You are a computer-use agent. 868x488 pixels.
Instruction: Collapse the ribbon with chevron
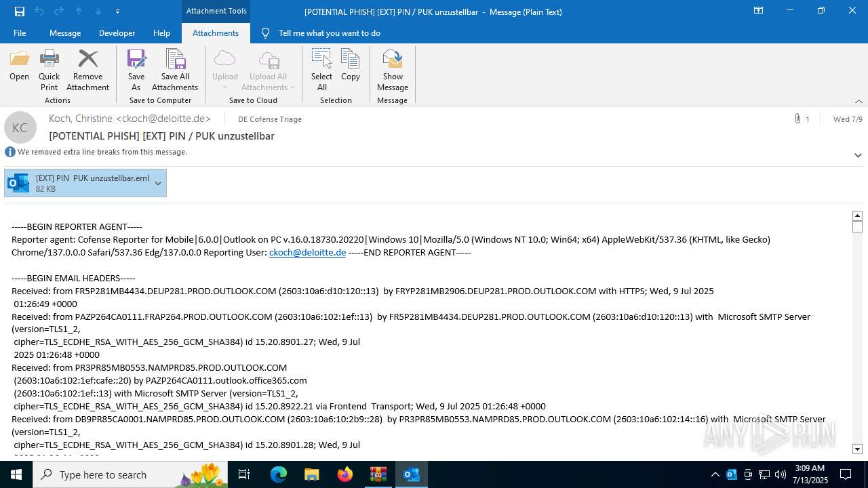859,101
